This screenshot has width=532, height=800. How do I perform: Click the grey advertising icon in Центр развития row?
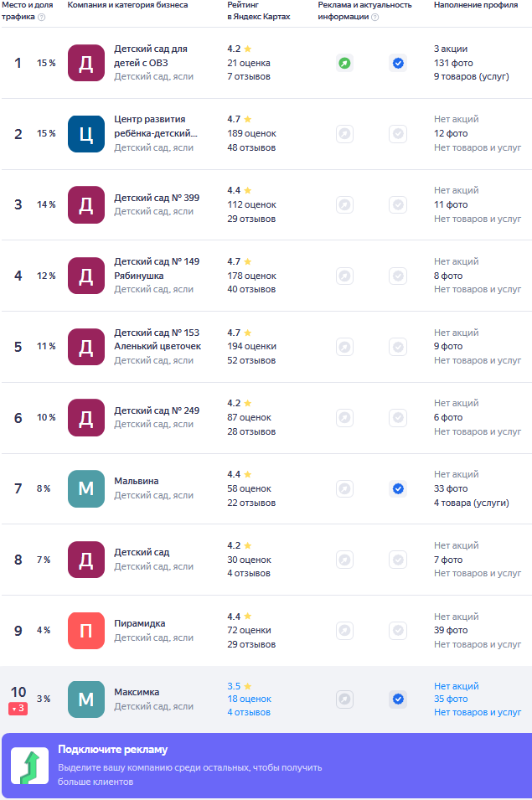click(345, 134)
